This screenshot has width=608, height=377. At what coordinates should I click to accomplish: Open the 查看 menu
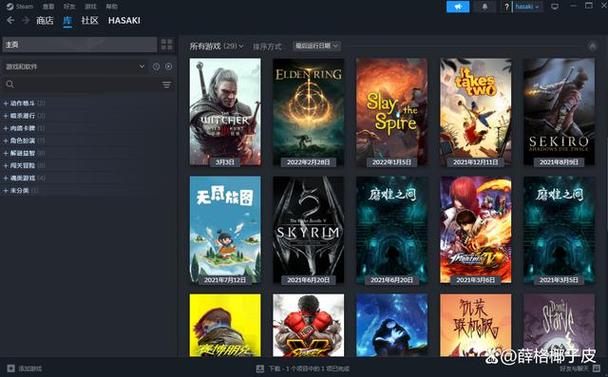click(x=48, y=6)
